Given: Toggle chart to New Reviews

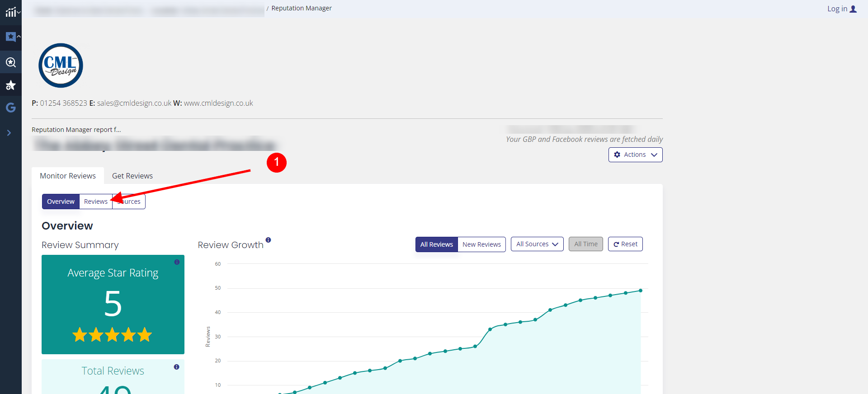Looking at the screenshot, I should [x=481, y=244].
